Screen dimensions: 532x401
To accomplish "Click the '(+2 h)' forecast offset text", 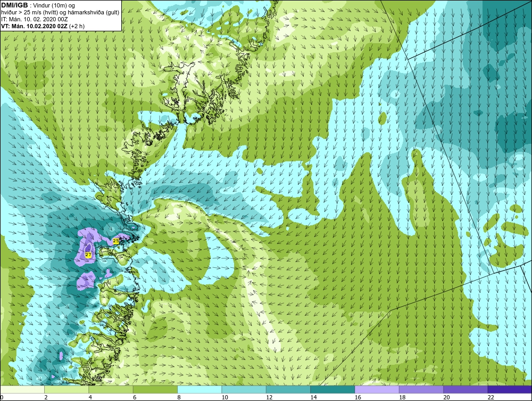I will click(77, 26).
